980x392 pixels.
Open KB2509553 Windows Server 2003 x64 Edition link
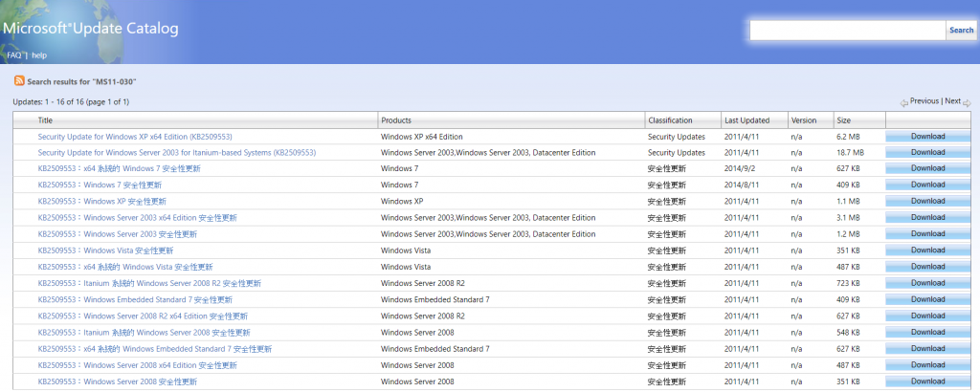pyautogui.click(x=138, y=218)
